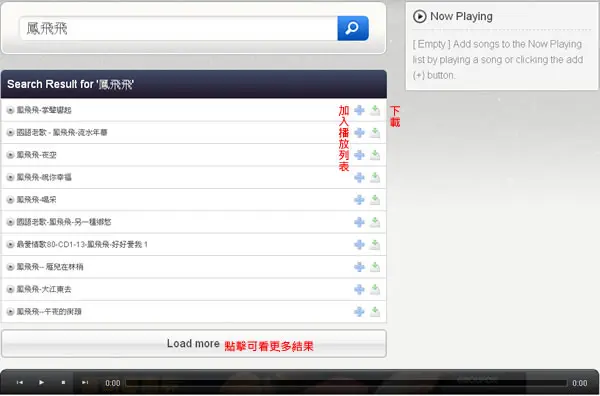Download the 好好愛我 1 track
600x396 pixels.
point(375,244)
